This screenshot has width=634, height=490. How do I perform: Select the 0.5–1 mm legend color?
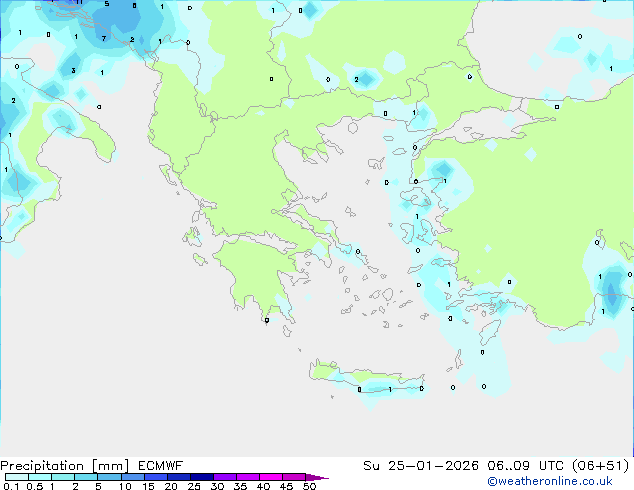[x=40, y=477]
